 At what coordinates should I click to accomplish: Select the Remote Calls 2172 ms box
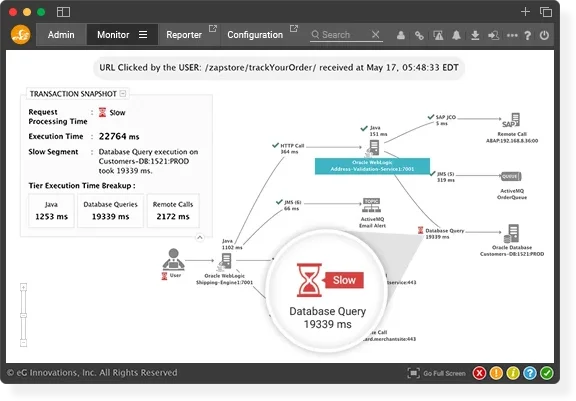point(173,211)
